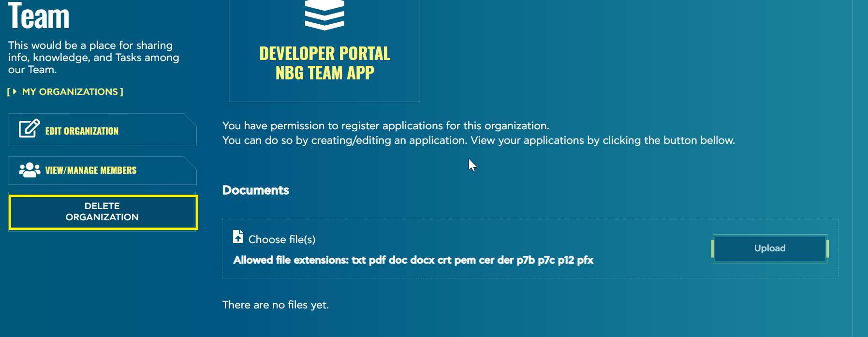
Task: Click the Allowed file extensions text
Action: 413,260
